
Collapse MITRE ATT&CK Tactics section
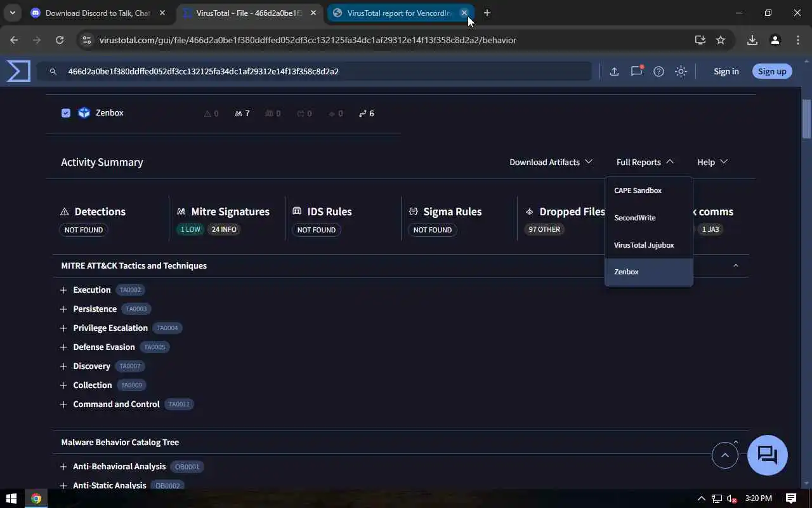point(736,265)
